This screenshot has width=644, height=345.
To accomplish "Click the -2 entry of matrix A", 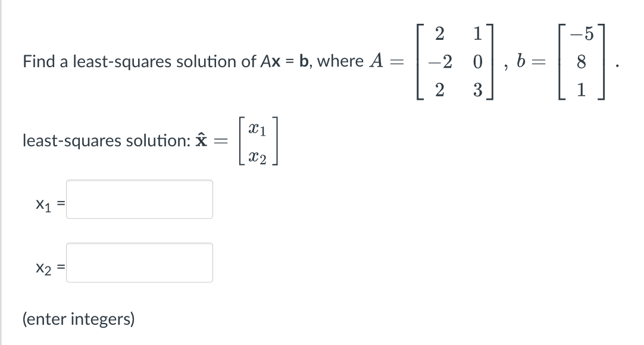I will tap(439, 62).
